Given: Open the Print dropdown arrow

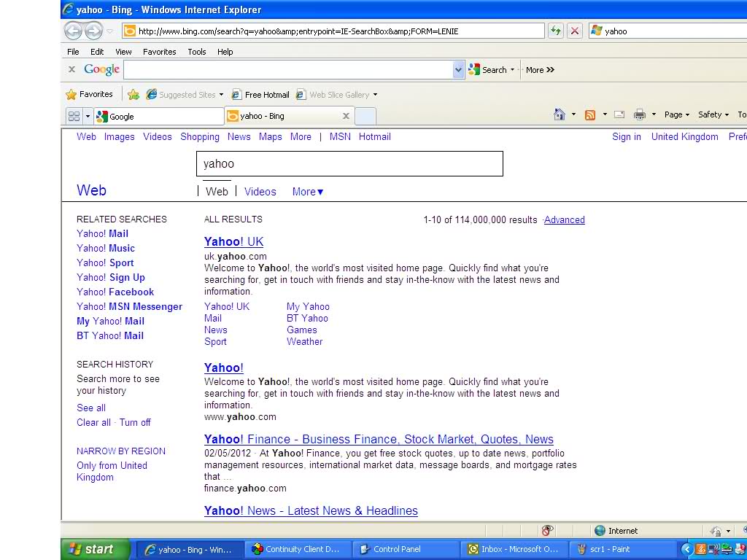Looking at the screenshot, I should point(654,114).
